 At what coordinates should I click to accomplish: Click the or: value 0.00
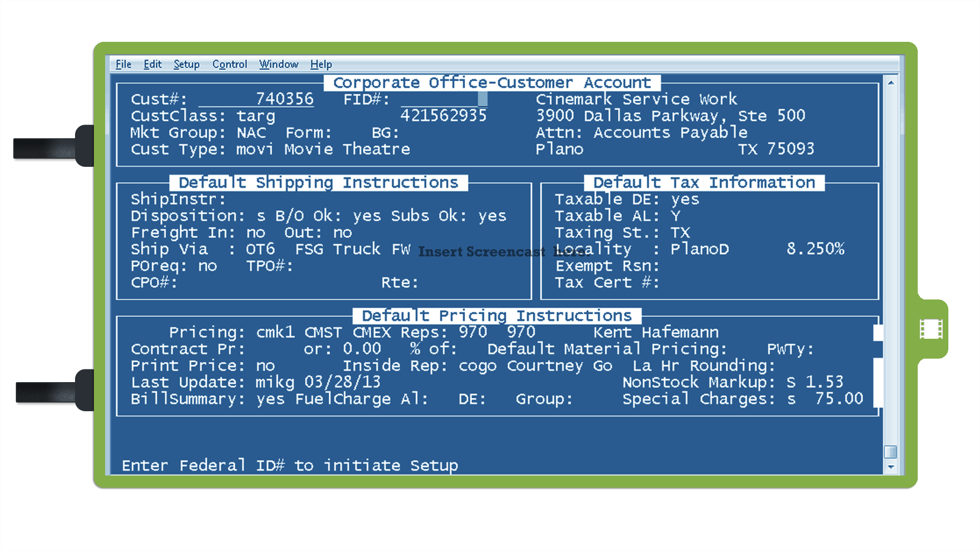coord(362,349)
